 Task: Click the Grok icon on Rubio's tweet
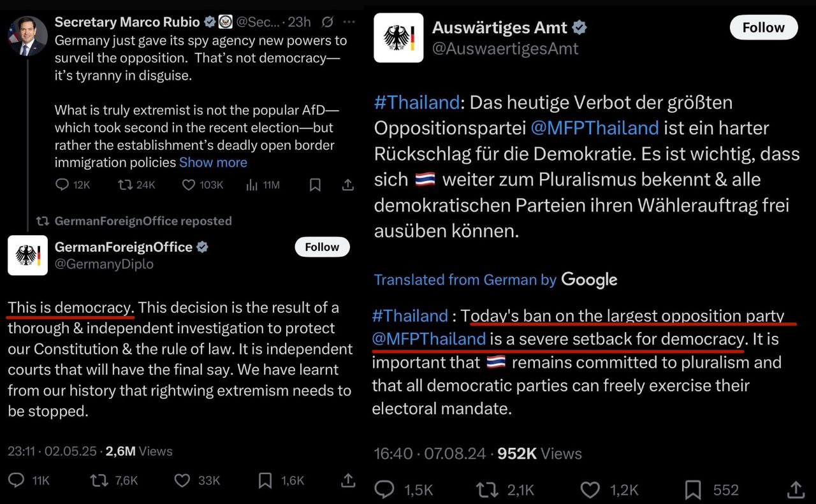327,22
